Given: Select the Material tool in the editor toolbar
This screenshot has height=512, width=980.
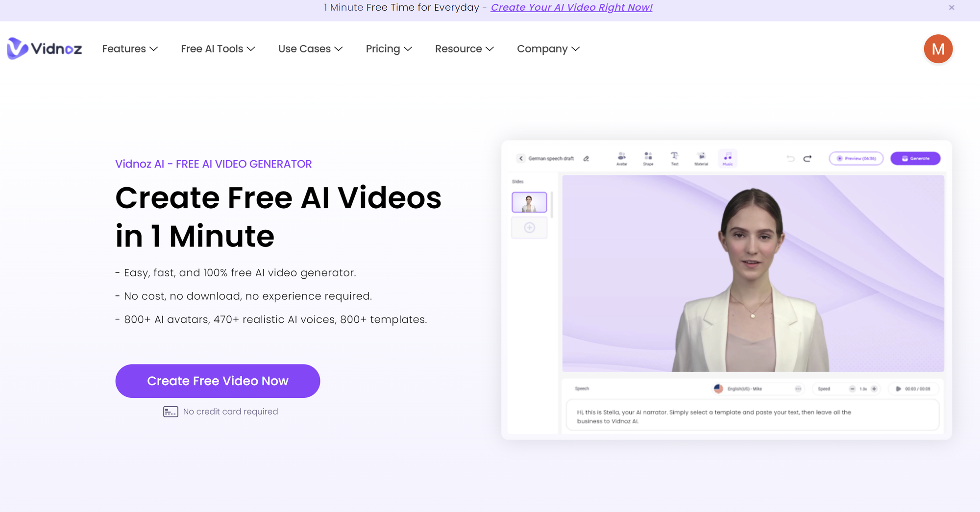Looking at the screenshot, I should [701, 158].
